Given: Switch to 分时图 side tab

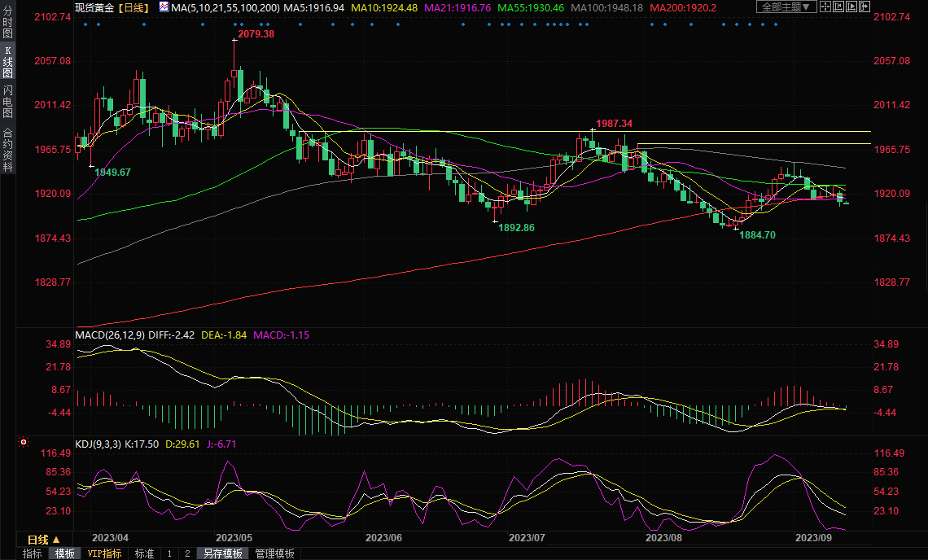Looking at the screenshot, I should pos(7,24).
